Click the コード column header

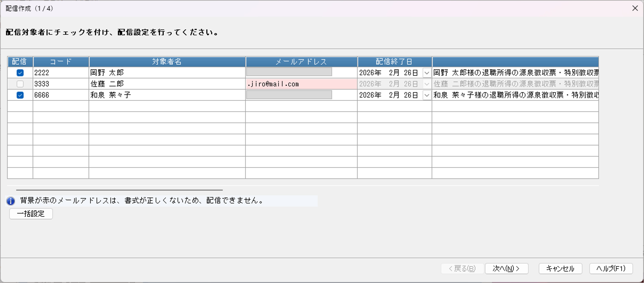pos(61,61)
